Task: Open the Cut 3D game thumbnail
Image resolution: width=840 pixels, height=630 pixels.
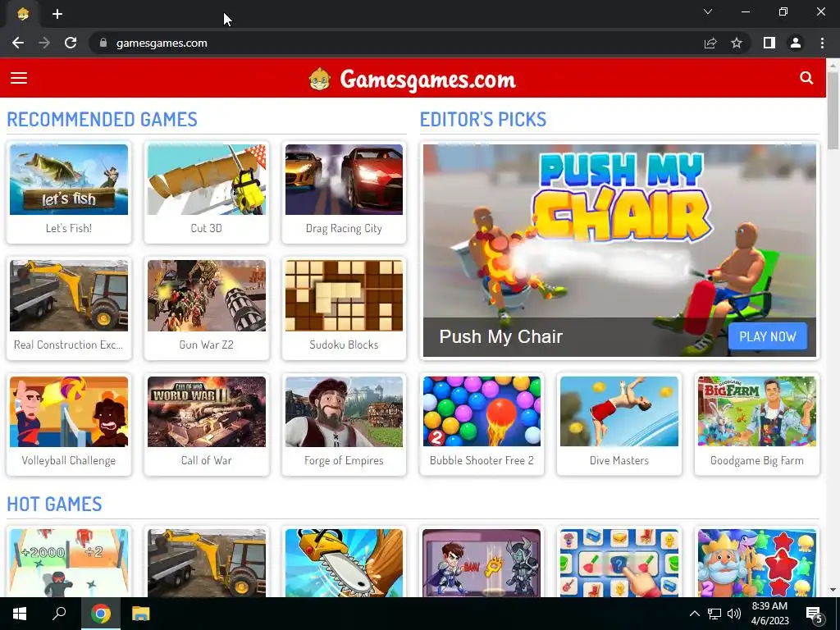Action: (206, 180)
